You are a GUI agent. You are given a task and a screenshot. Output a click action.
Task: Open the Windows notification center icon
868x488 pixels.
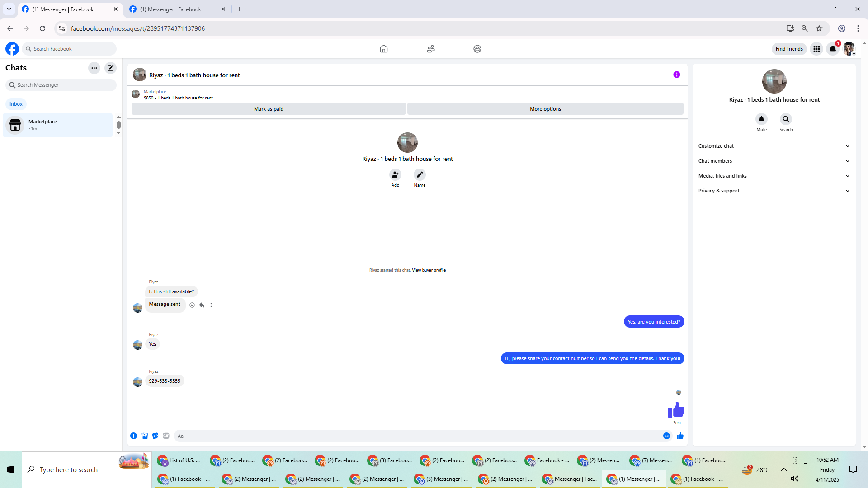pyautogui.click(x=853, y=469)
